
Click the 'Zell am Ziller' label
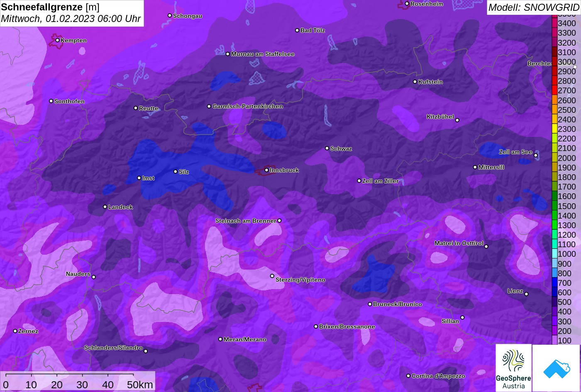(x=381, y=181)
